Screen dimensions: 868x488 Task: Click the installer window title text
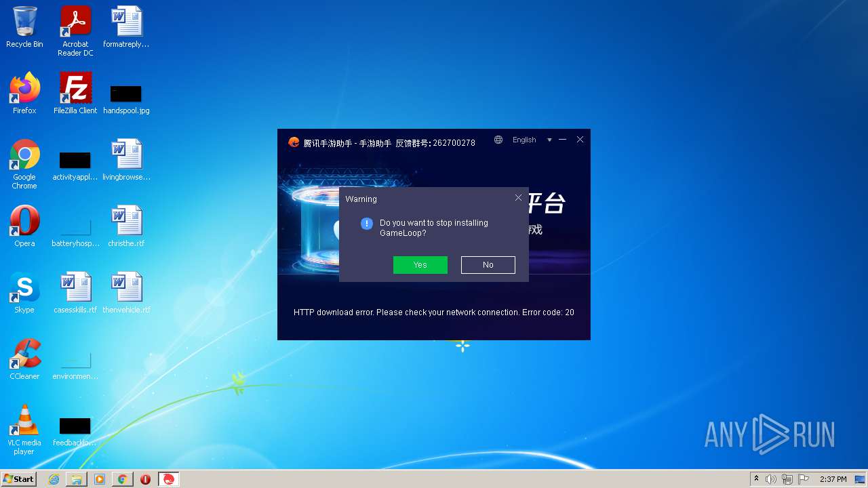pos(389,143)
